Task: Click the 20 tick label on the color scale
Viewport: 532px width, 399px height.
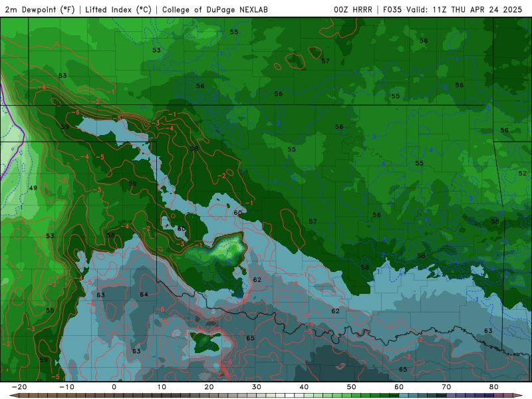Action: (x=209, y=387)
